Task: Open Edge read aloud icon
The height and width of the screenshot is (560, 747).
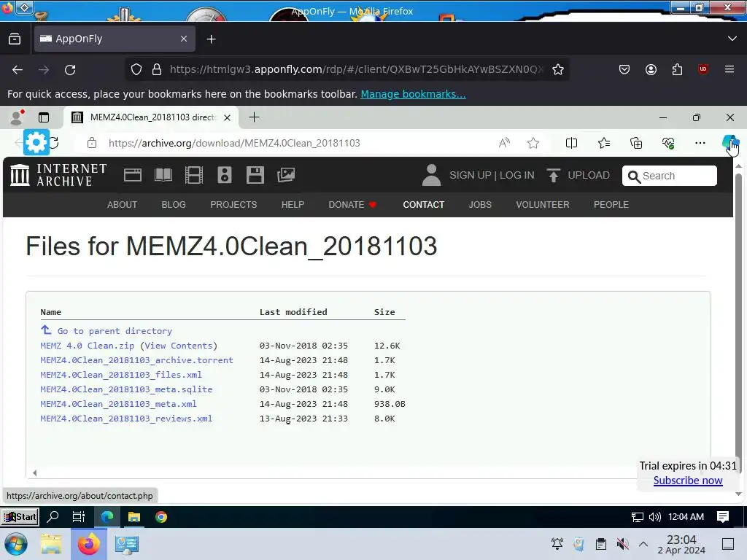Action: (504, 143)
